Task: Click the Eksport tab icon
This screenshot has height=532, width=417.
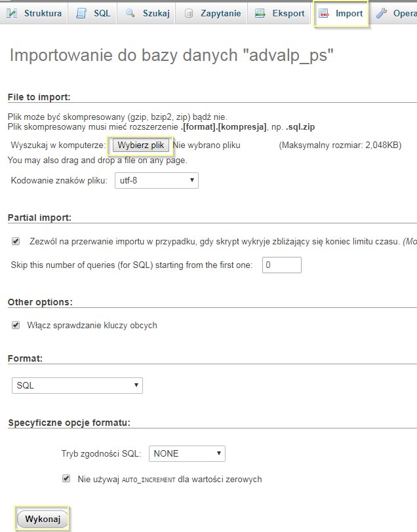Action: 260,13
